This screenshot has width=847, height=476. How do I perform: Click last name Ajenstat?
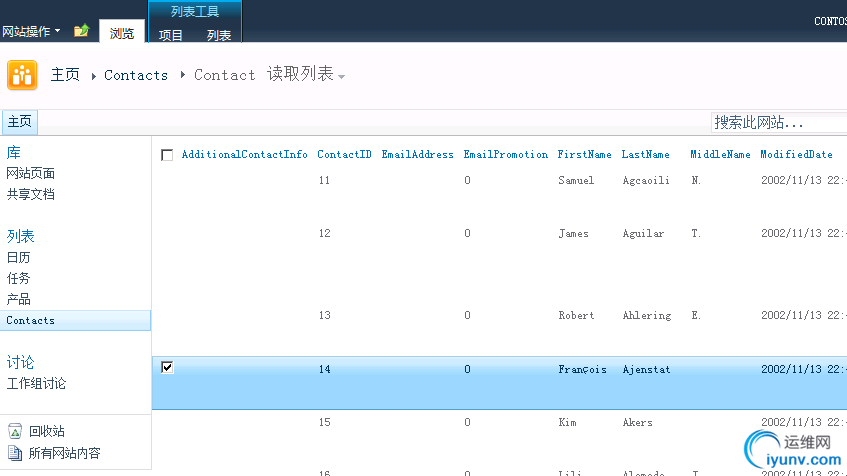(x=647, y=370)
